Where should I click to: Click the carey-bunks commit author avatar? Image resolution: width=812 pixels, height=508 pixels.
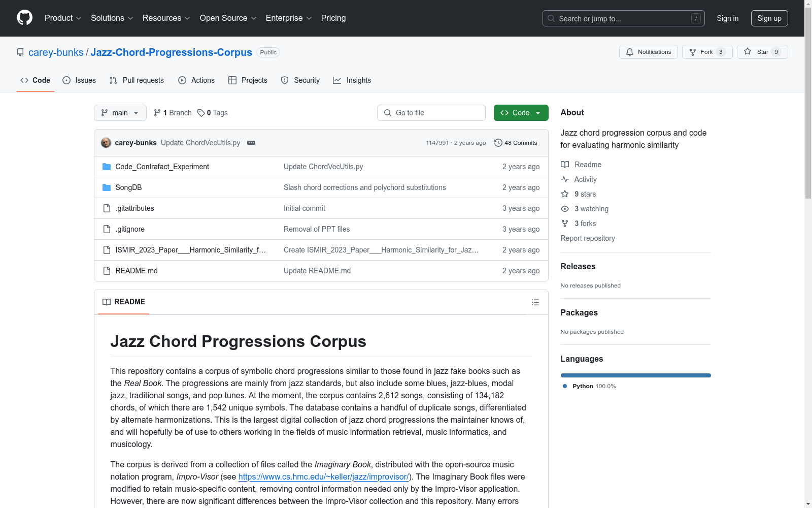coord(106,143)
